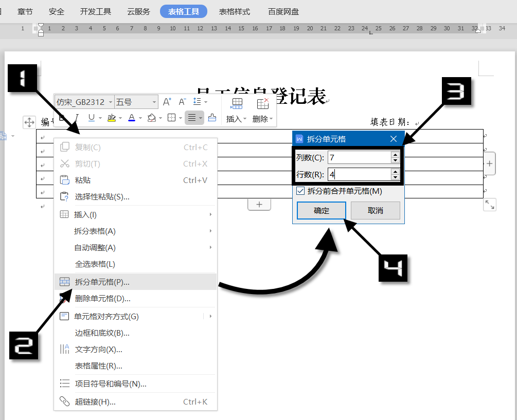Click the increase font size icon
Viewport: 517px width, 420px height.
pos(167,102)
